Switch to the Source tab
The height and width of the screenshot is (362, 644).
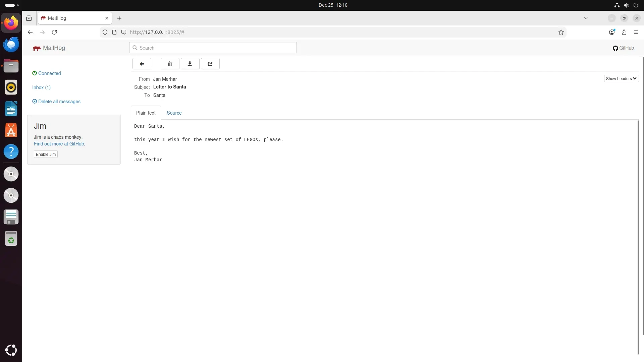tap(174, 113)
